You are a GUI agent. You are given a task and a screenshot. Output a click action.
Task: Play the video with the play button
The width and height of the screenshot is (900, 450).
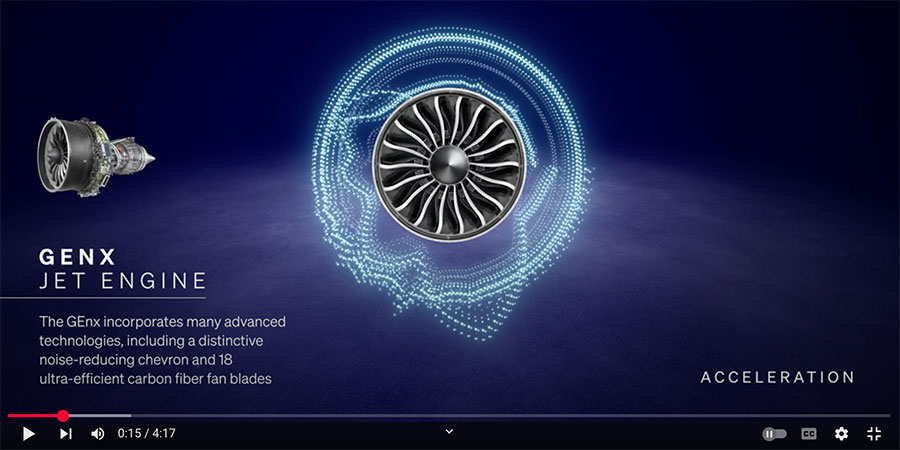coord(28,434)
